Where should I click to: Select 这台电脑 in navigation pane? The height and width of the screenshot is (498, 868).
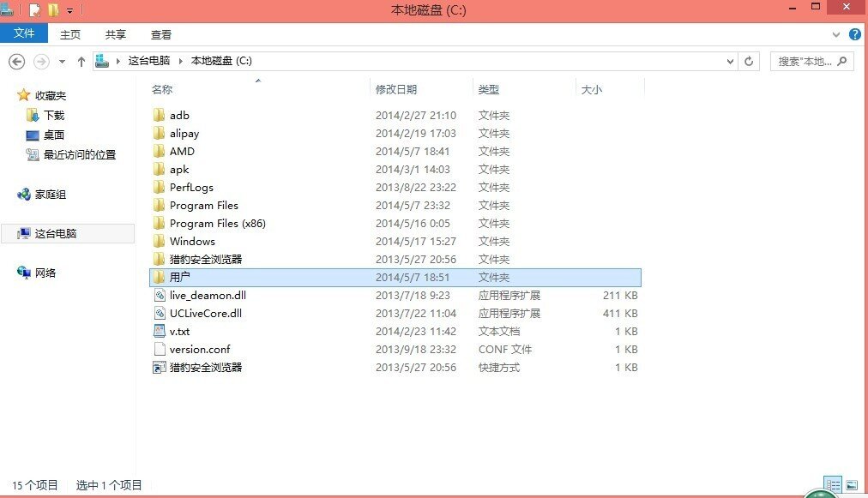(56, 233)
